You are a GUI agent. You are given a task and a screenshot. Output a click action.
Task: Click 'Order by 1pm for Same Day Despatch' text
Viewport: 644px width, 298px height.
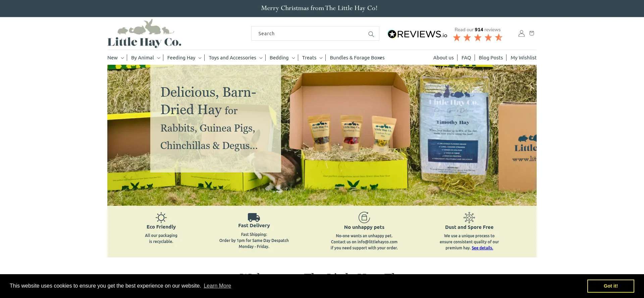point(254,241)
